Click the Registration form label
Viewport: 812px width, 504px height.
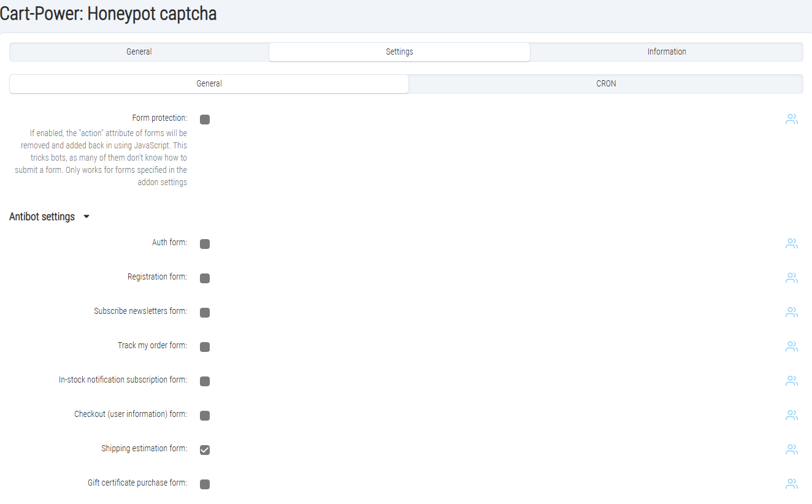point(158,277)
